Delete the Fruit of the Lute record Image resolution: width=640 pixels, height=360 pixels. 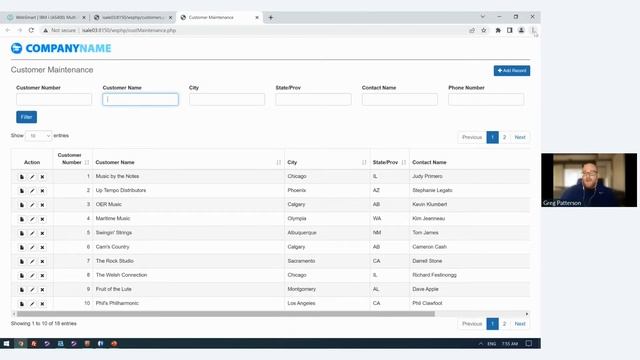point(42,289)
